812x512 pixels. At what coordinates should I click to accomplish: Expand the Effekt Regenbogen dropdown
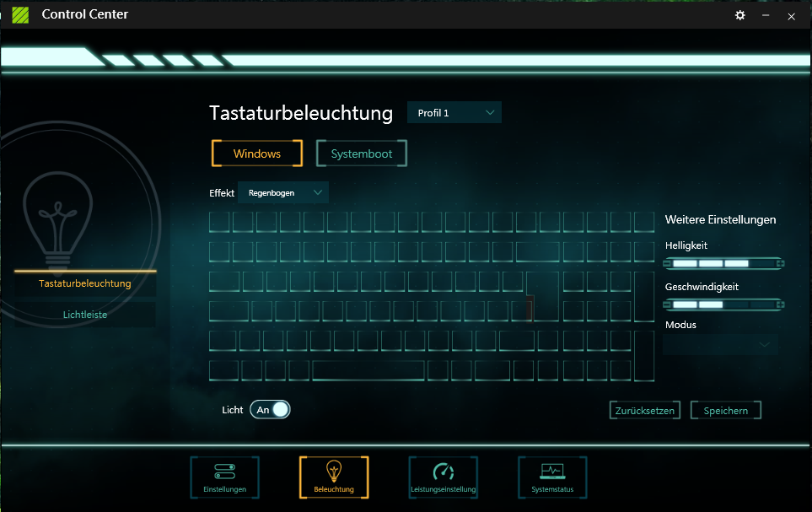coord(282,193)
